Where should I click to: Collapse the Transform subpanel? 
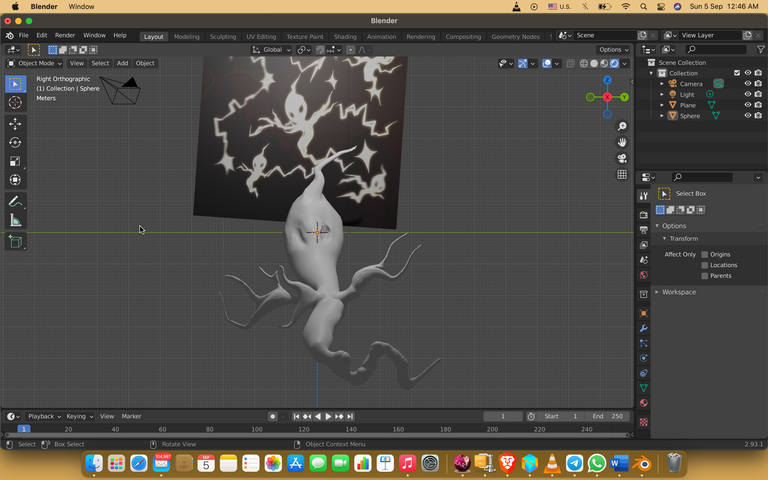pyautogui.click(x=665, y=239)
